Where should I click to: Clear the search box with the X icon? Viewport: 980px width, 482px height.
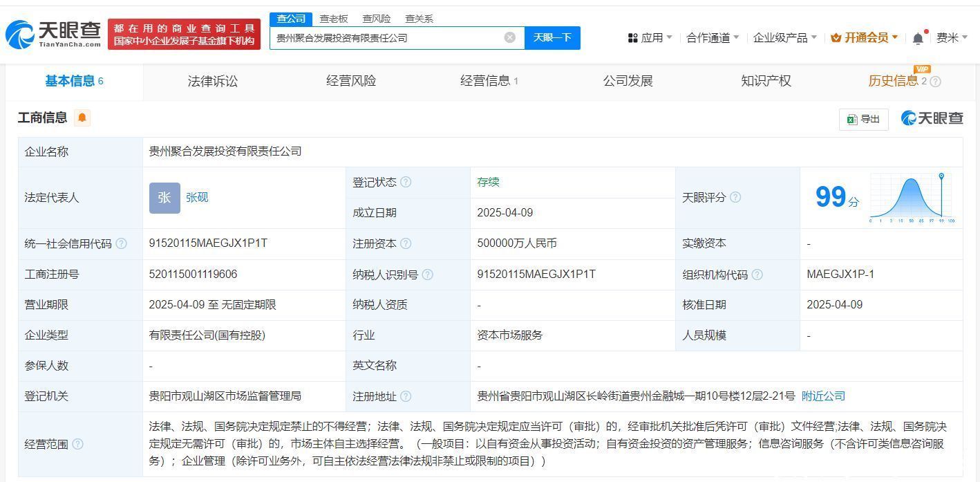tap(510, 37)
